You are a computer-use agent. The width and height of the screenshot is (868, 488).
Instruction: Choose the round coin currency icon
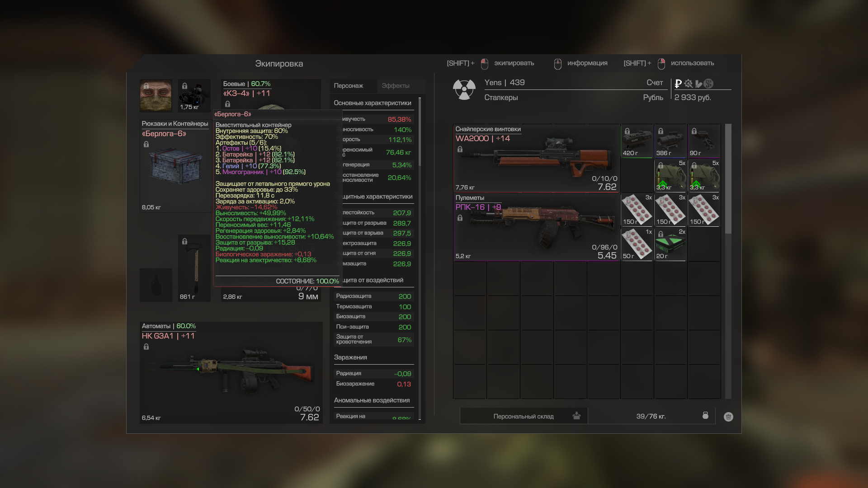(709, 84)
